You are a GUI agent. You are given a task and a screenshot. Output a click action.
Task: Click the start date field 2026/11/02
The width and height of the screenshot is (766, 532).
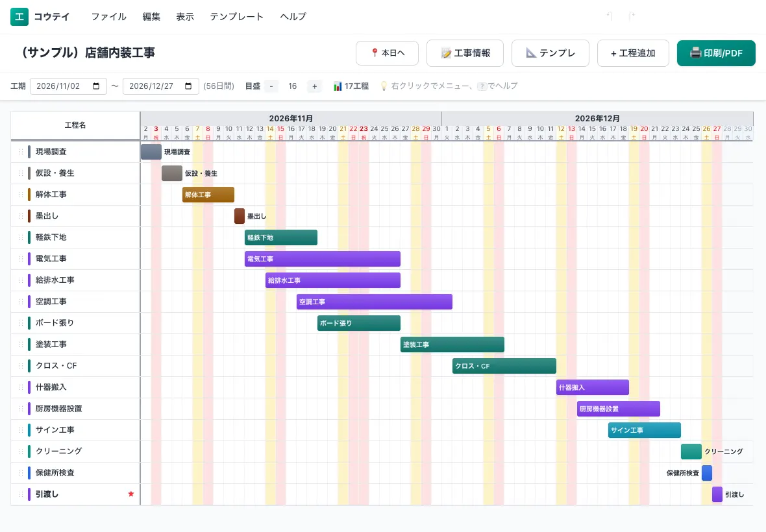point(68,86)
